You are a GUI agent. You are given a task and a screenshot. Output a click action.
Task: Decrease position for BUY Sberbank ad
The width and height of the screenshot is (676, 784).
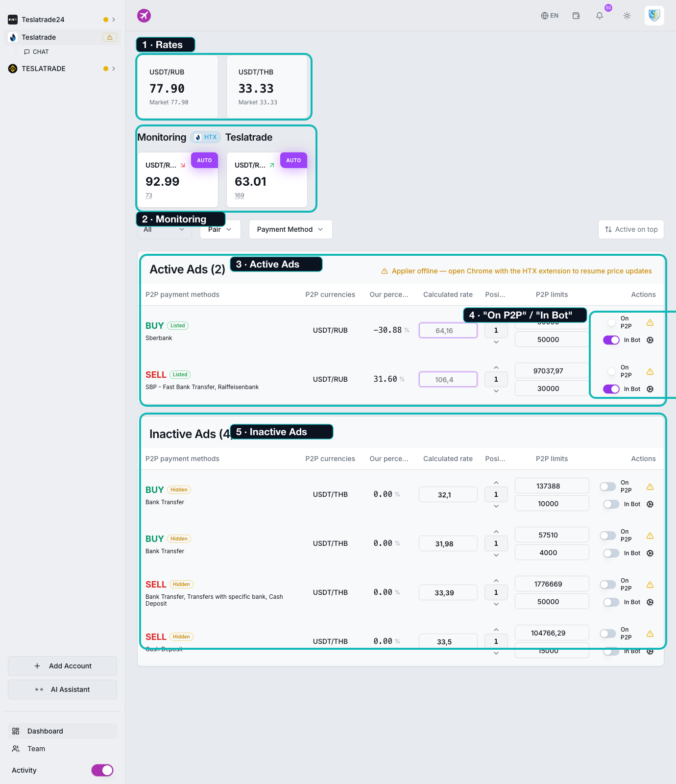click(x=496, y=342)
